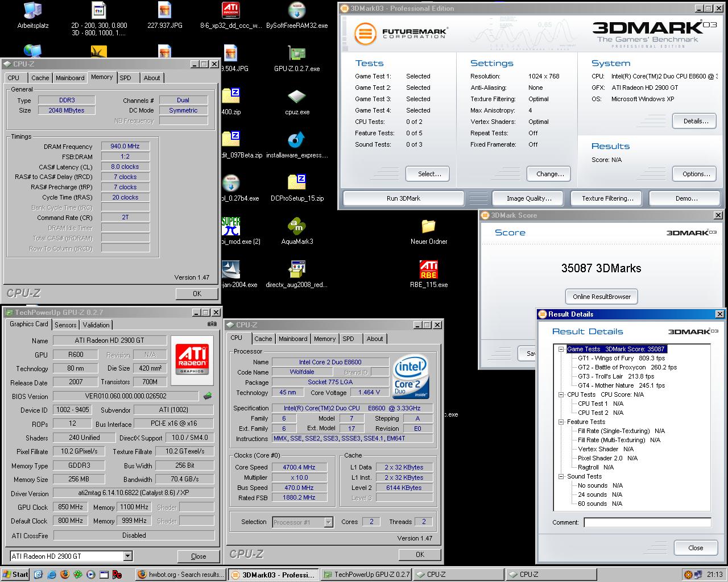Image resolution: width=728 pixels, height=582 pixels.
Task: Click the Intel Core 2 Duo logo
Action: 411,377
